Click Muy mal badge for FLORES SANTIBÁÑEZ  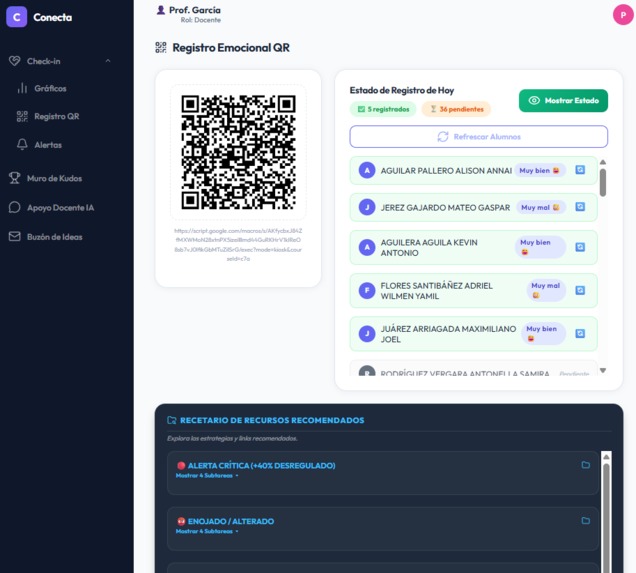point(546,290)
